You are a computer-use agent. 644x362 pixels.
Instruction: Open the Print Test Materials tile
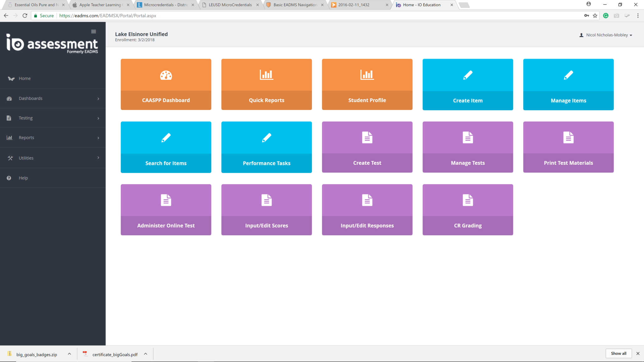pyautogui.click(x=568, y=147)
